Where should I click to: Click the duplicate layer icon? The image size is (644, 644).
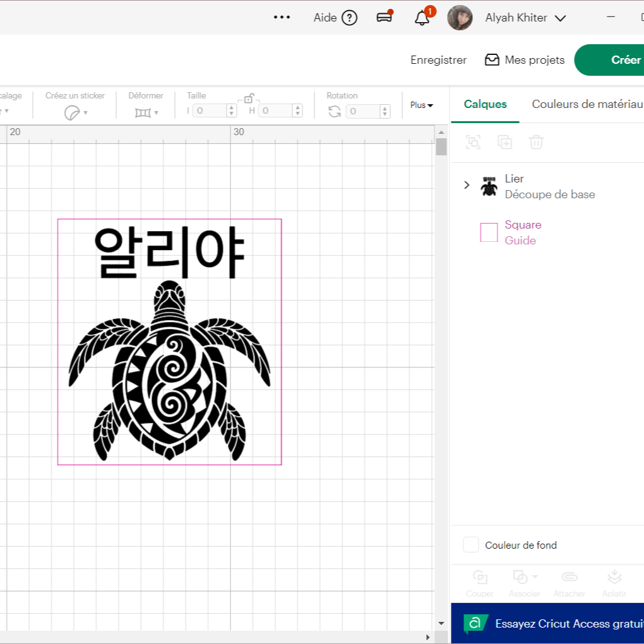coord(504,142)
